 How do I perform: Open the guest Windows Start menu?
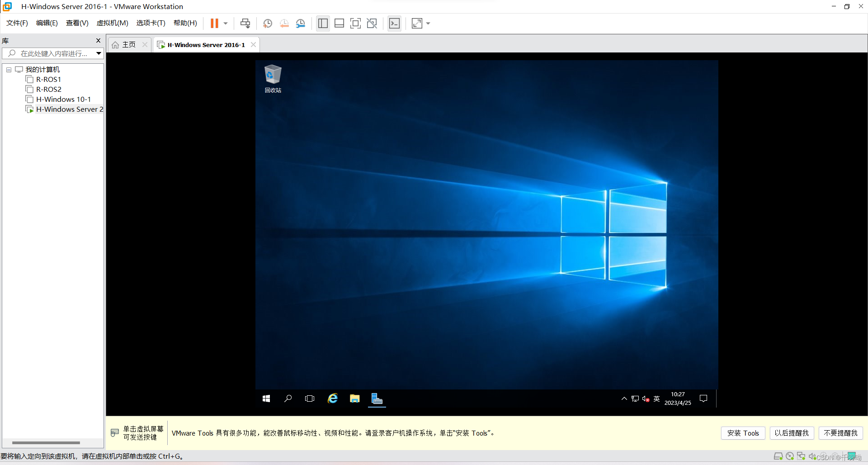click(x=266, y=399)
